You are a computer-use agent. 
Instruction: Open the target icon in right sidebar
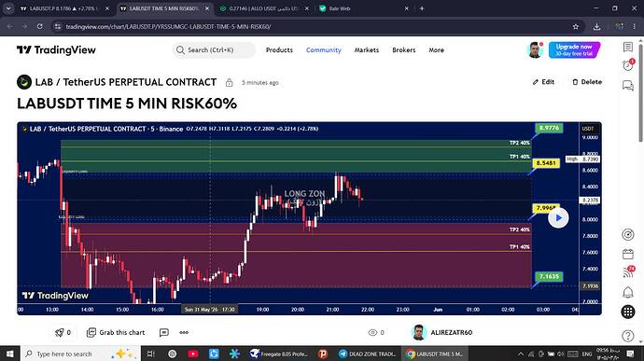627,234
